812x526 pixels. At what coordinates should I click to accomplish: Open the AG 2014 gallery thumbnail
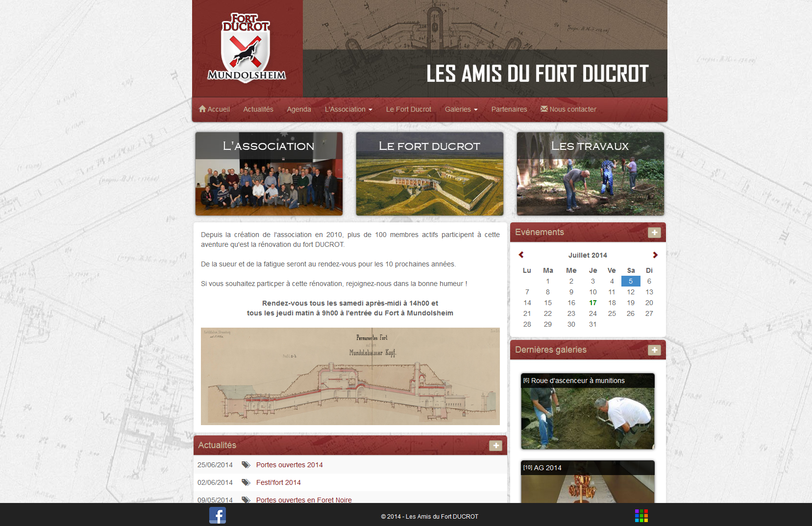point(588,482)
